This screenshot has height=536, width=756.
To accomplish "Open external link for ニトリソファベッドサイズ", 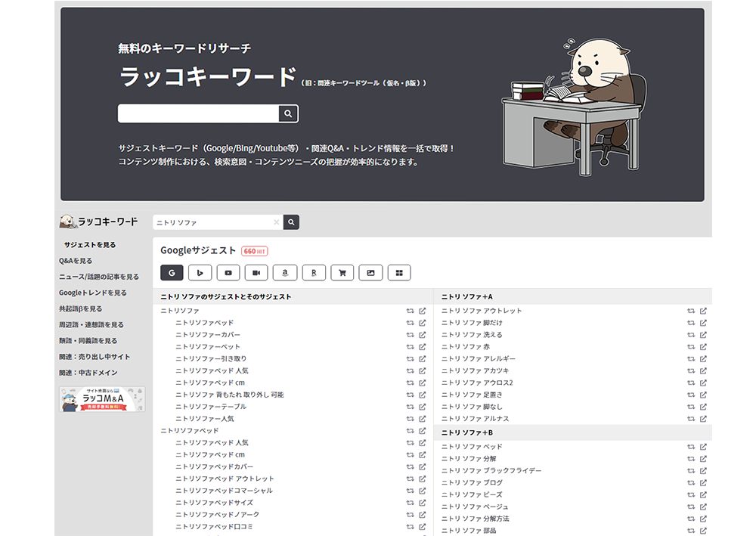I will point(423,503).
